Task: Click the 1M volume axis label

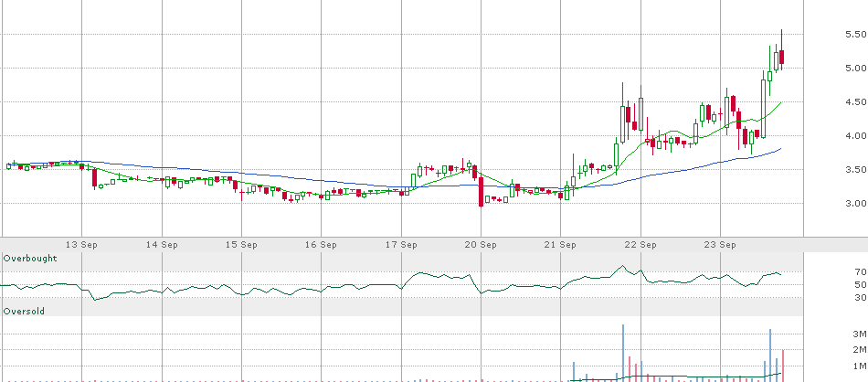Action: point(859,366)
